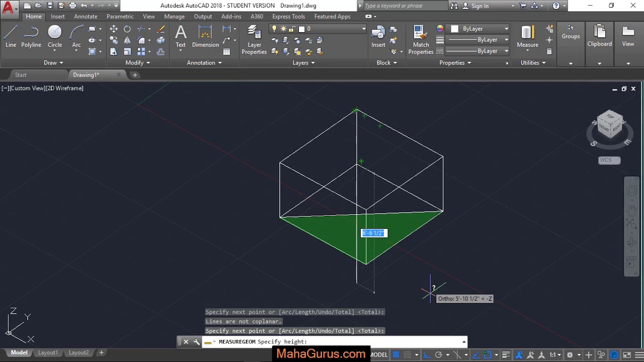Select the Copy tool in Modify panel
This screenshot has height=362, width=644.
pyautogui.click(x=114, y=40)
